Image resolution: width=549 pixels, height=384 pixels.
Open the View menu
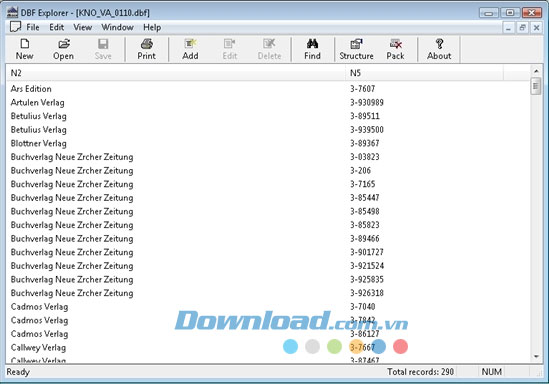click(x=82, y=27)
